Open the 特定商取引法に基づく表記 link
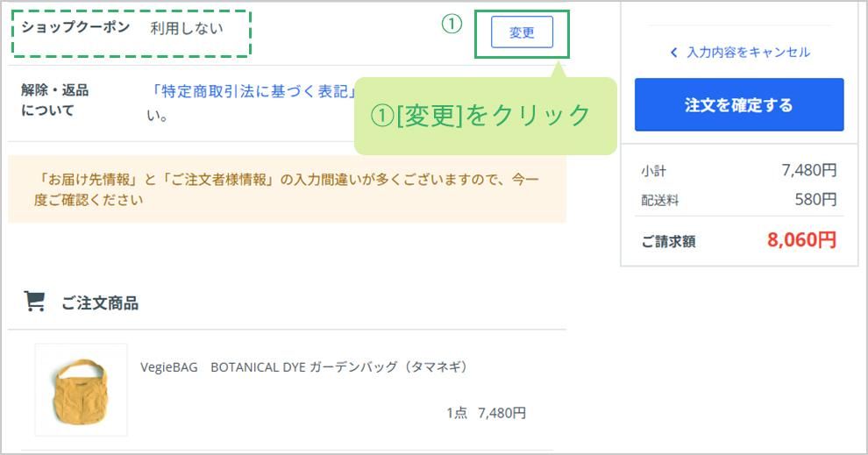This screenshot has height=455, width=868. coord(253,90)
